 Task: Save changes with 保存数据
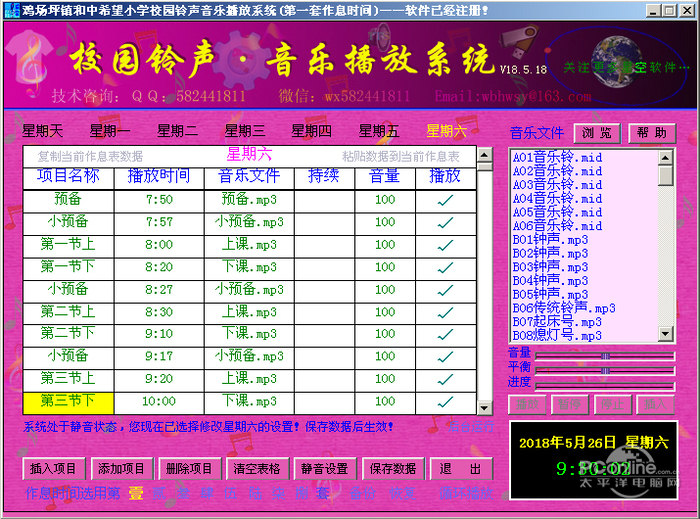(x=393, y=469)
